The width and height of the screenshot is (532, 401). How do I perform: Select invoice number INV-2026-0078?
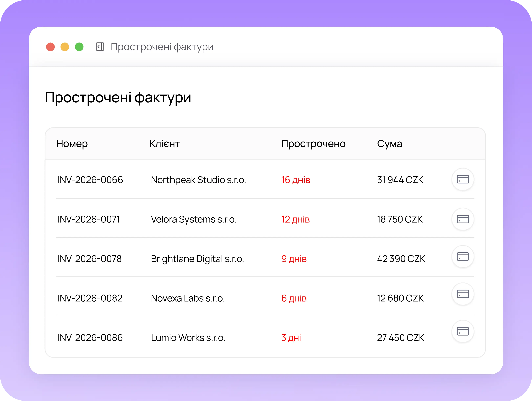point(89,259)
